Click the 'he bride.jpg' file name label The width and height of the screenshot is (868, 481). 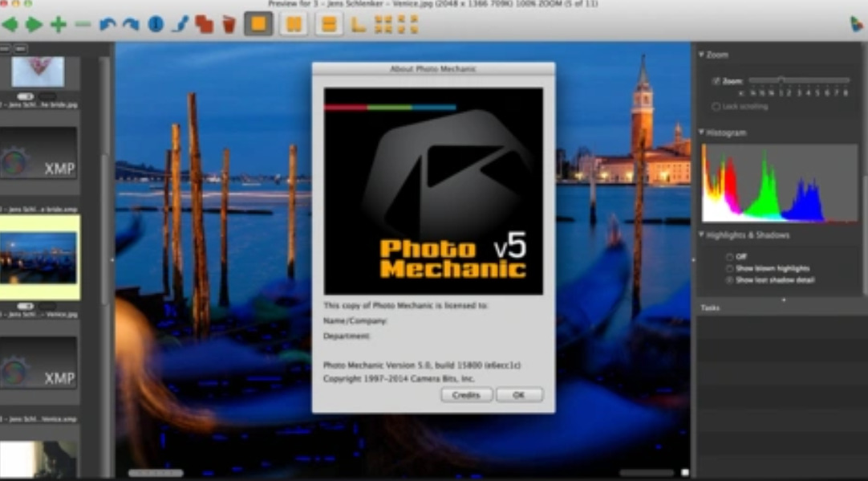click(x=39, y=104)
